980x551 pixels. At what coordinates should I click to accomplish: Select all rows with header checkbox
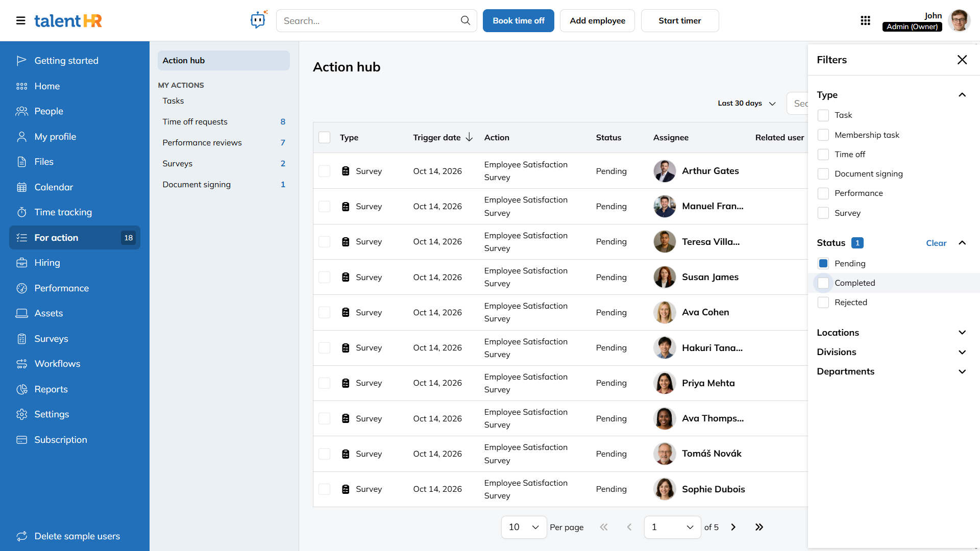point(324,137)
